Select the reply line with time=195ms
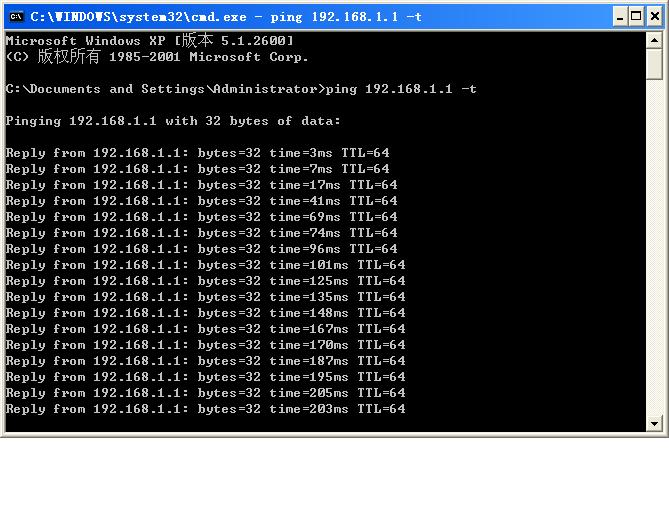The image size is (669, 512). pyautogui.click(x=206, y=377)
